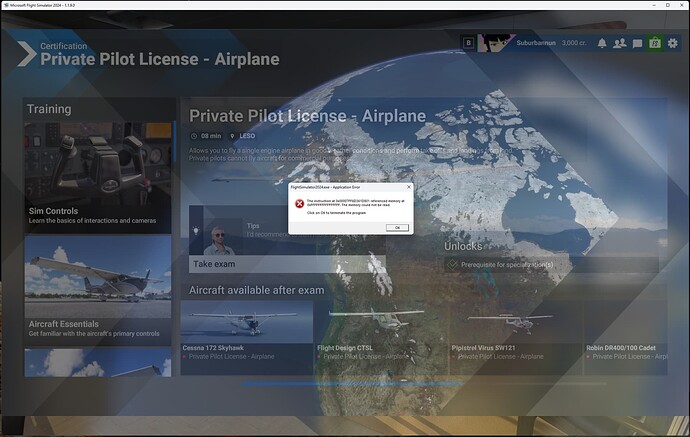This screenshot has width=690, height=437.
Task: Open the settings gear icon
Action: click(x=673, y=43)
